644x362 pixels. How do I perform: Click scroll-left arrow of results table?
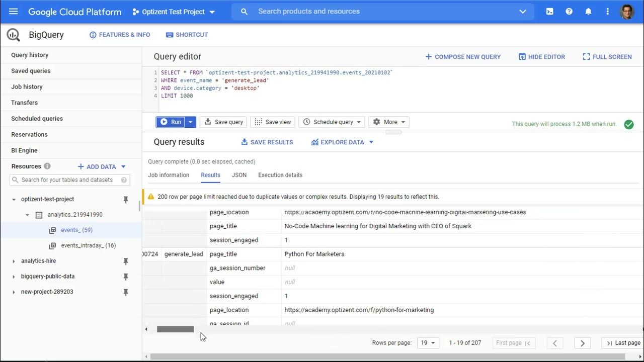tap(146, 329)
